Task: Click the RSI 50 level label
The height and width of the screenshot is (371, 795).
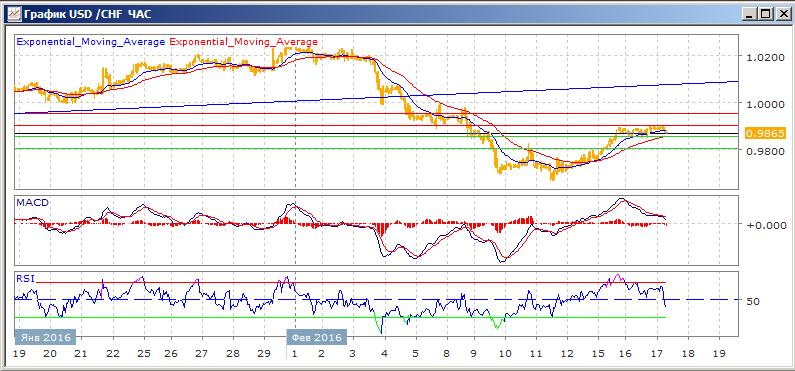Action: [x=753, y=301]
